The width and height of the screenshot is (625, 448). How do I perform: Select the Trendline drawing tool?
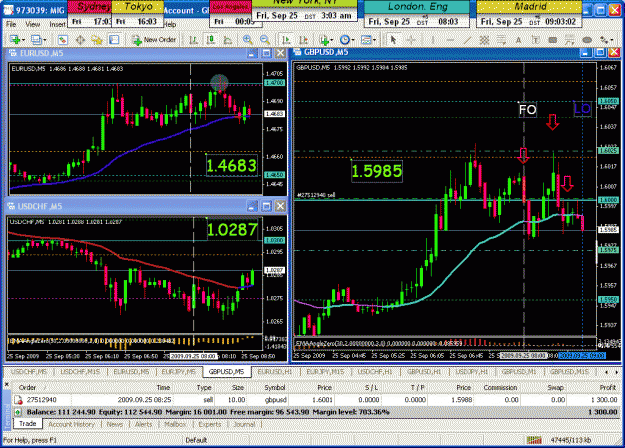click(467, 39)
